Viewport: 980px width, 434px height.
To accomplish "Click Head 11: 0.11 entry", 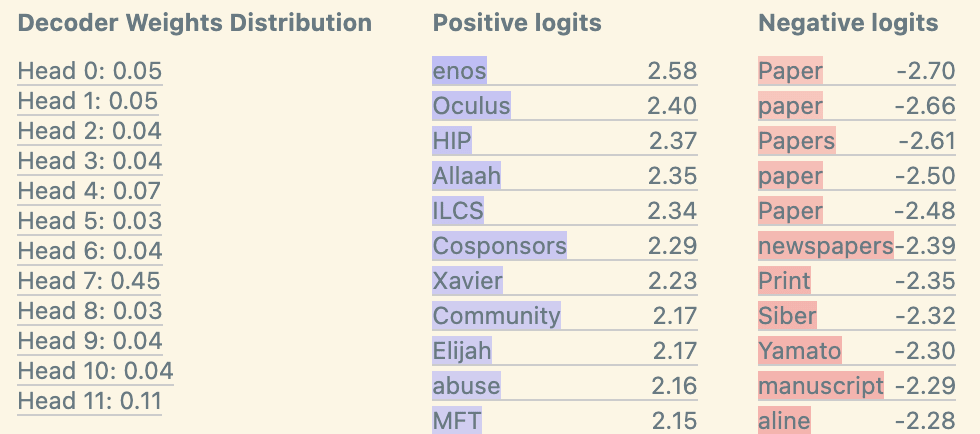I will click(x=89, y=401).
